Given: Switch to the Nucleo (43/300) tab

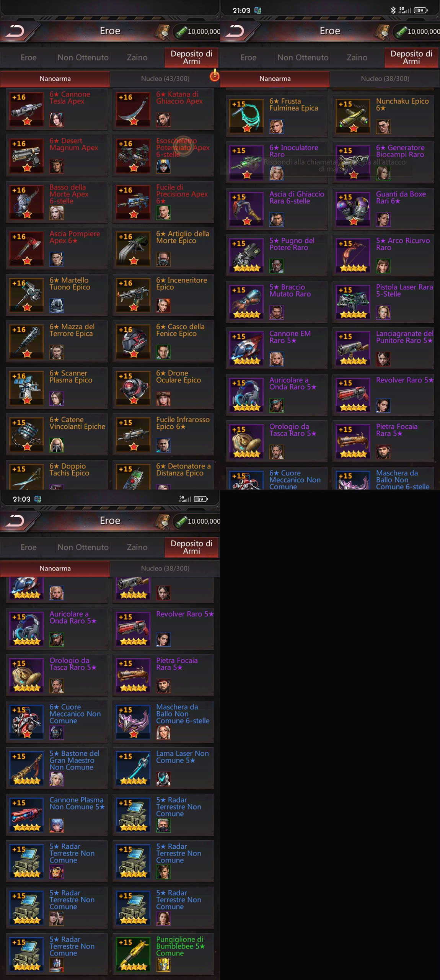Looking at the screenshot, I should pyautogui.click(x=165, y=78).
